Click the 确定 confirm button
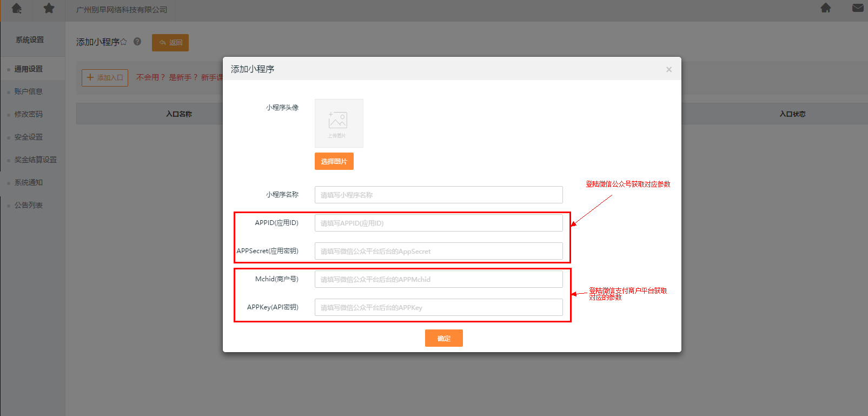This screenshot has height=416, width=868. (x=443, y=338)
